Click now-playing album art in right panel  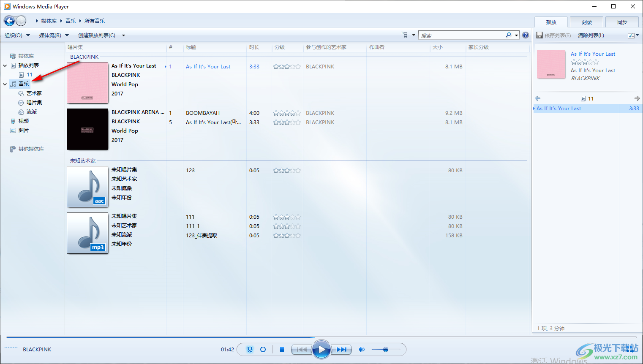pyautogui.click(x=551, y=65)
